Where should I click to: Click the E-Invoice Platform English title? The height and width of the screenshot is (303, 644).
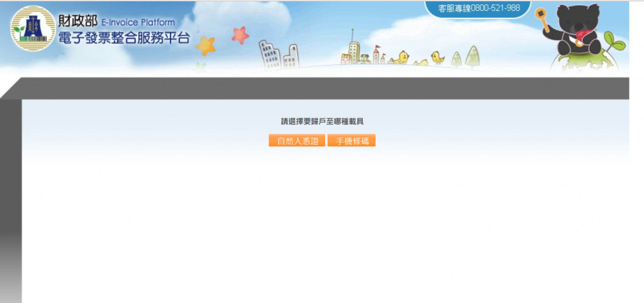tap(138, 22)
